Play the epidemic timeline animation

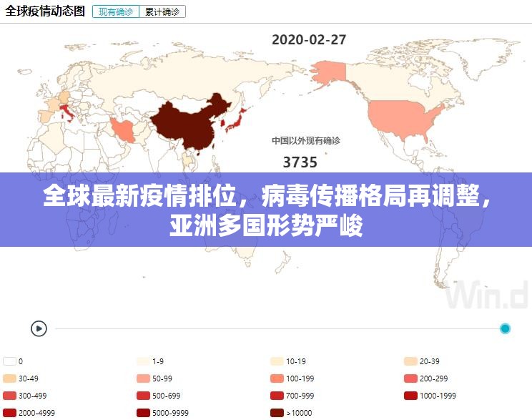39,328
